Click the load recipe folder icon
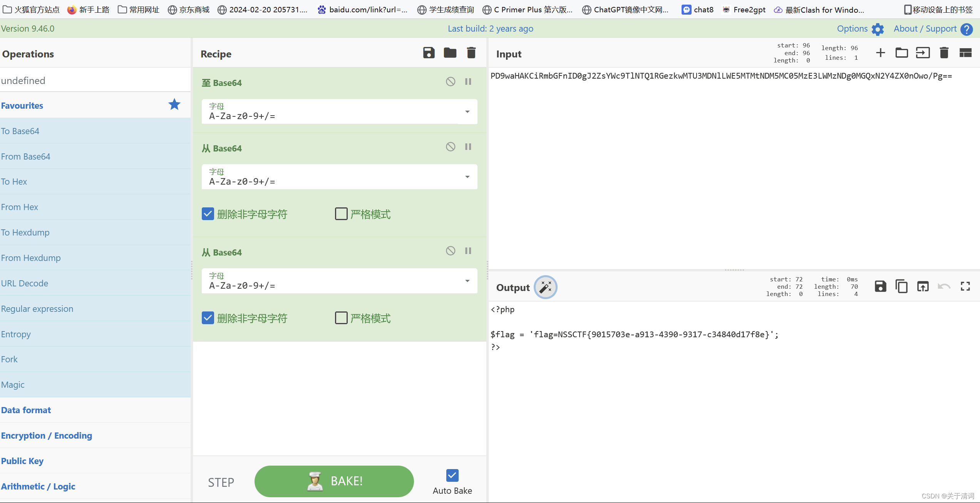The width and height of the screenshot is (980, 503). tap(450, 53)
